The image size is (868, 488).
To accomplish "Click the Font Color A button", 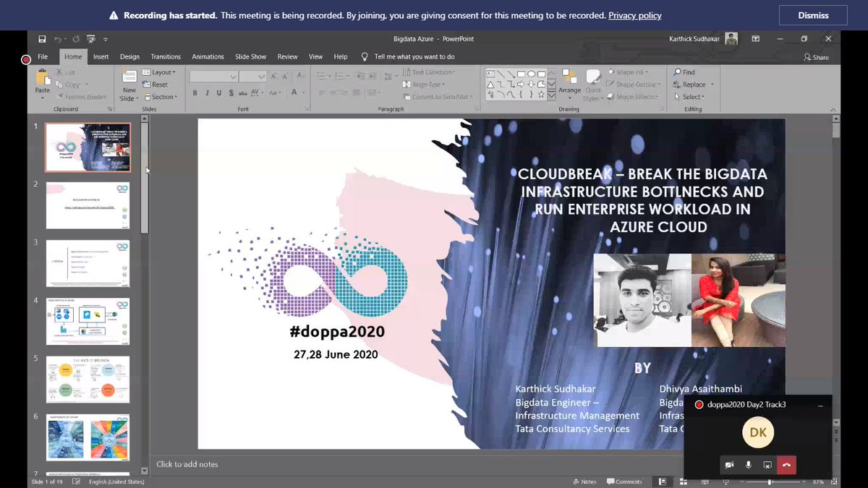I will 295,93.
